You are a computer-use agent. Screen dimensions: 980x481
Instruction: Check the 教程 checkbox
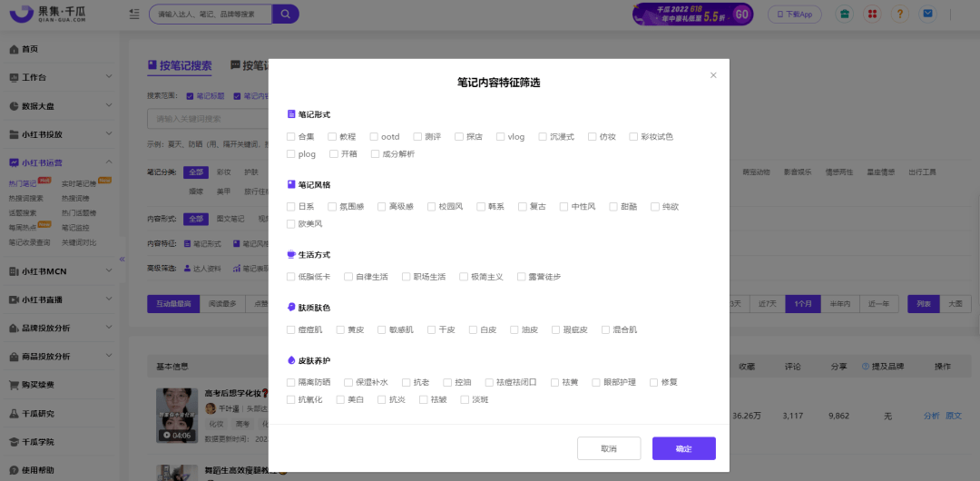point(332,136)
